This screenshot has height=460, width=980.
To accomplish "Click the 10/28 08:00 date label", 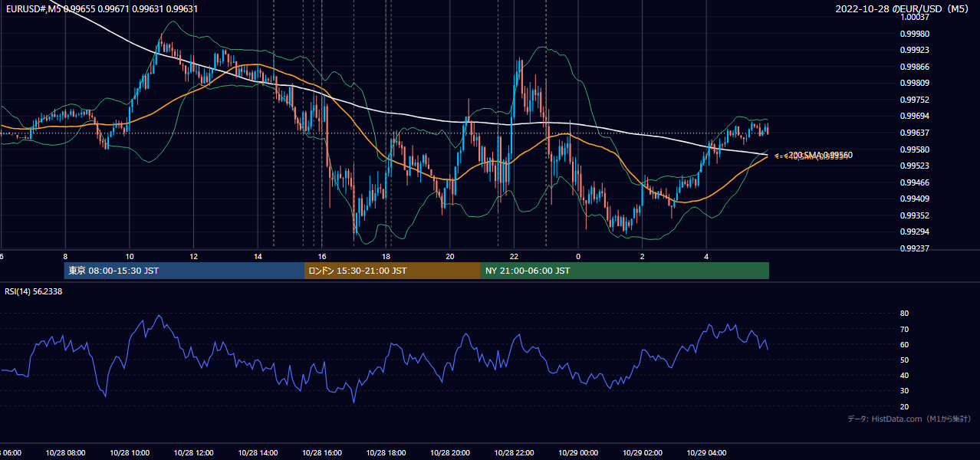I will point(65,453).
